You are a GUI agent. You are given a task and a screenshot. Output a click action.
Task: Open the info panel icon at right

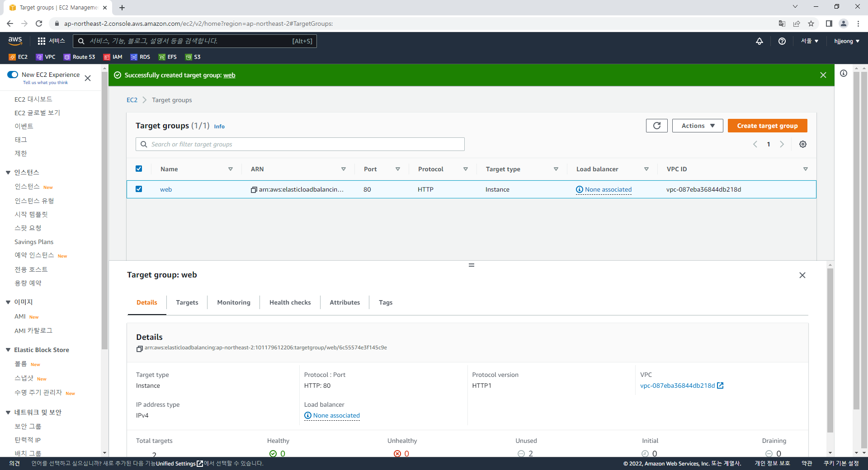(x=844, y=73)
